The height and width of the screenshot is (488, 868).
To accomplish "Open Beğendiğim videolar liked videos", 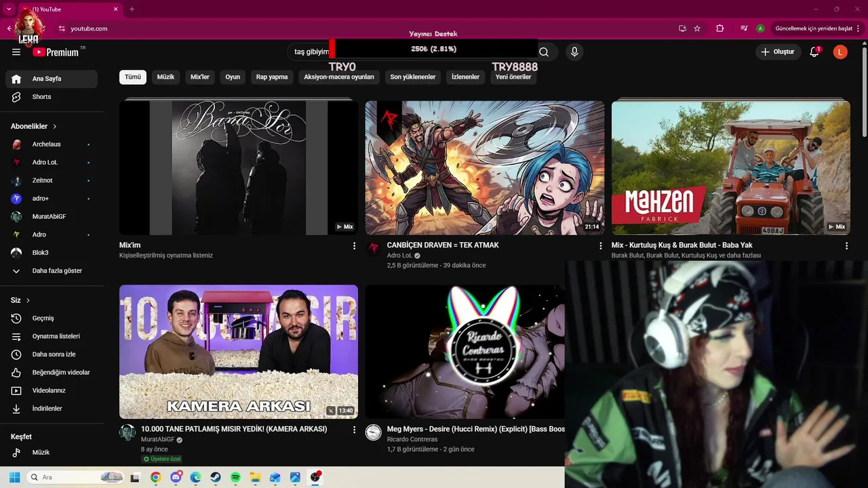I will (x=52, y=373).
